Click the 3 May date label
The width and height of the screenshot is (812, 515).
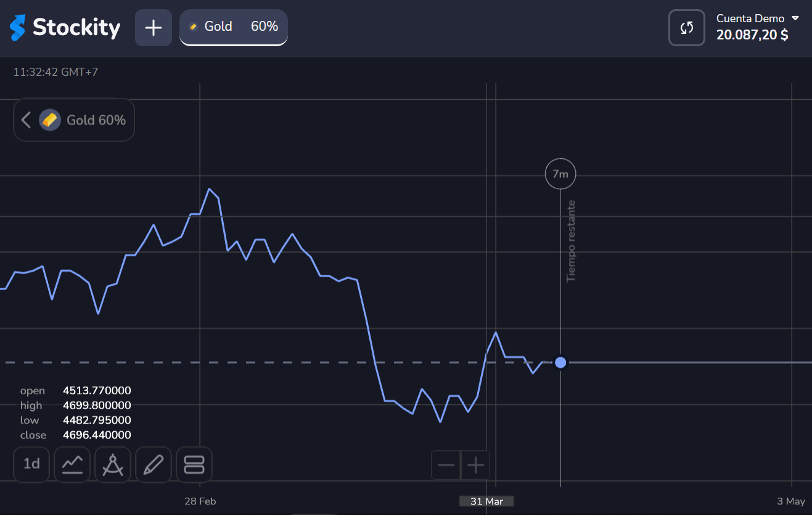click(791, 501)
